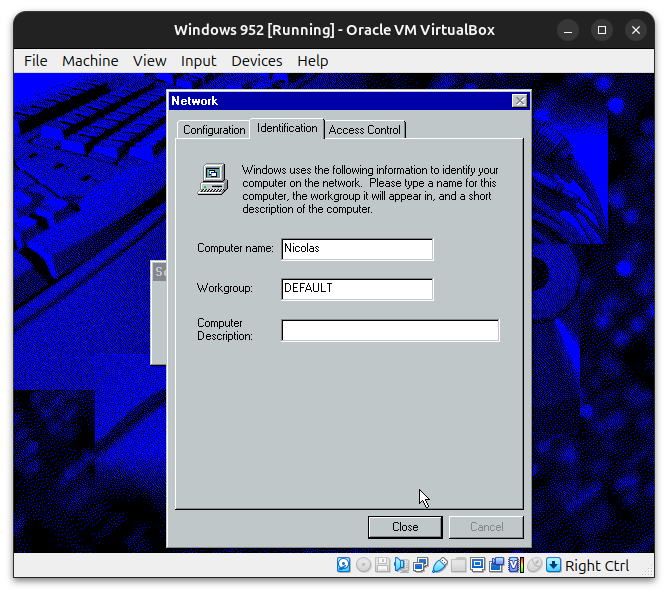Screen dimensions: 668x594
Task: Click the hard disk activity status icon
Action: (x=344, y=565)
